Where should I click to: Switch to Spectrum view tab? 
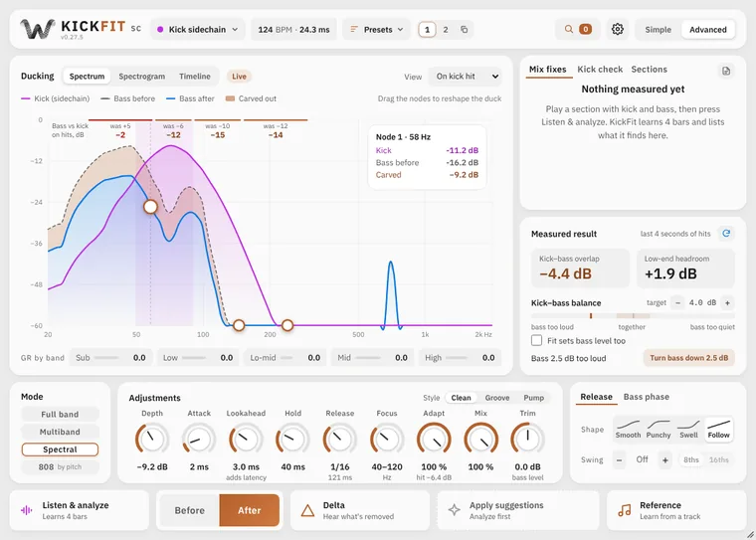coord(87,77)
